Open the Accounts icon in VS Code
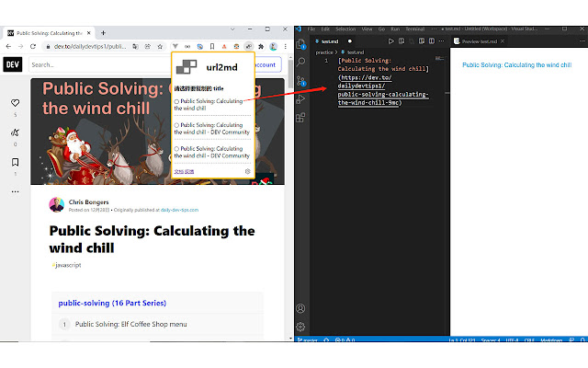The width and height of the screenshot is (588, 368). click(x=300, y=309)
